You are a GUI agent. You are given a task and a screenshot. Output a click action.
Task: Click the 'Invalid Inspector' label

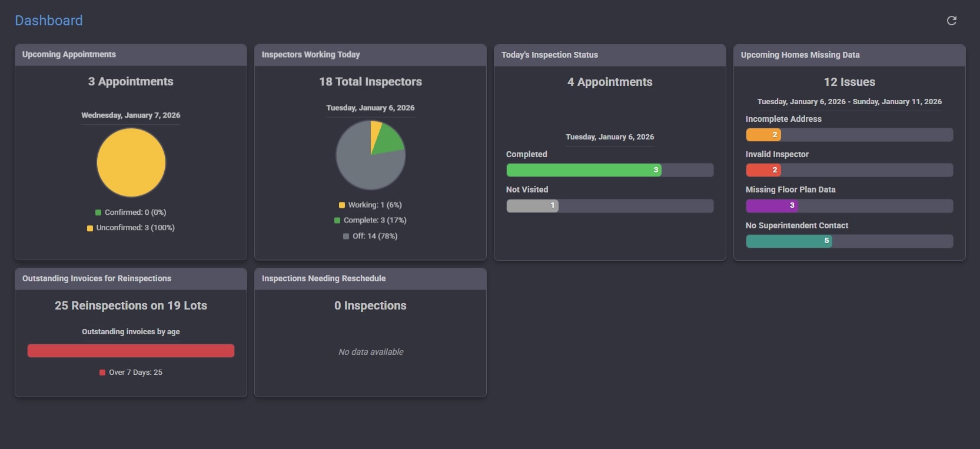[777, 154]
